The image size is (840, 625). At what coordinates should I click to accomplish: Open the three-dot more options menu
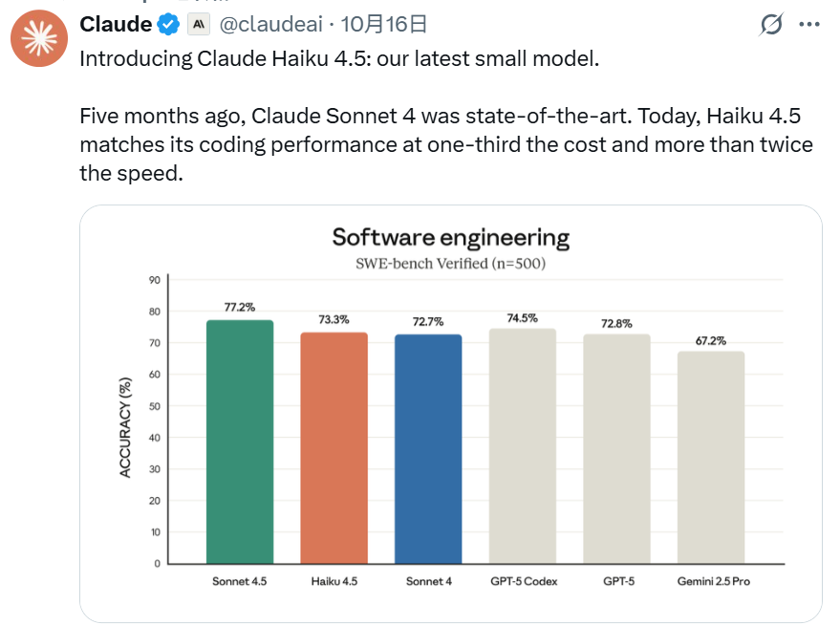[x=808, y=26]
